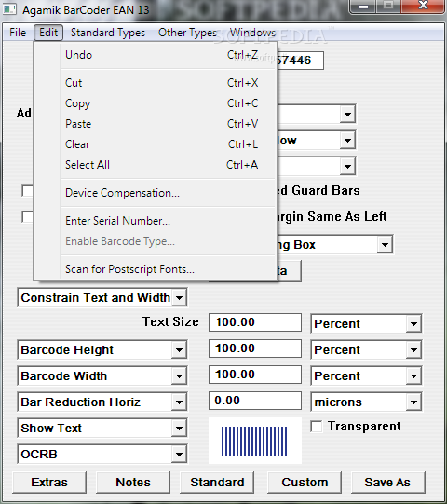Minimize the BarCoder window
Viewport: 447px width, 504px height.
(363, 7)
